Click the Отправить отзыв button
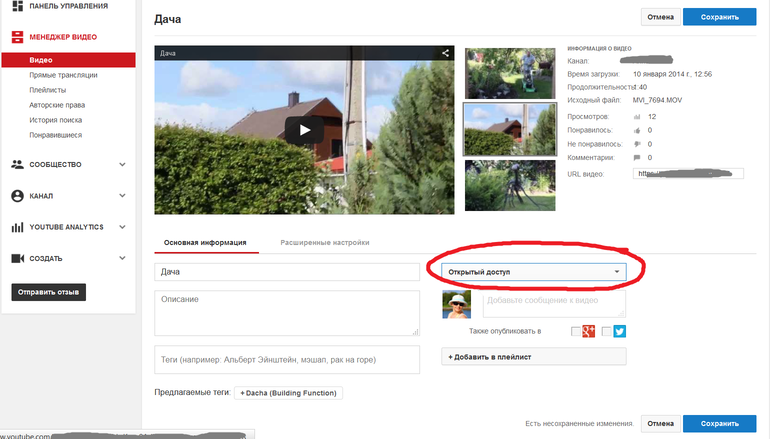770x439 pixels. click(49, 292)
